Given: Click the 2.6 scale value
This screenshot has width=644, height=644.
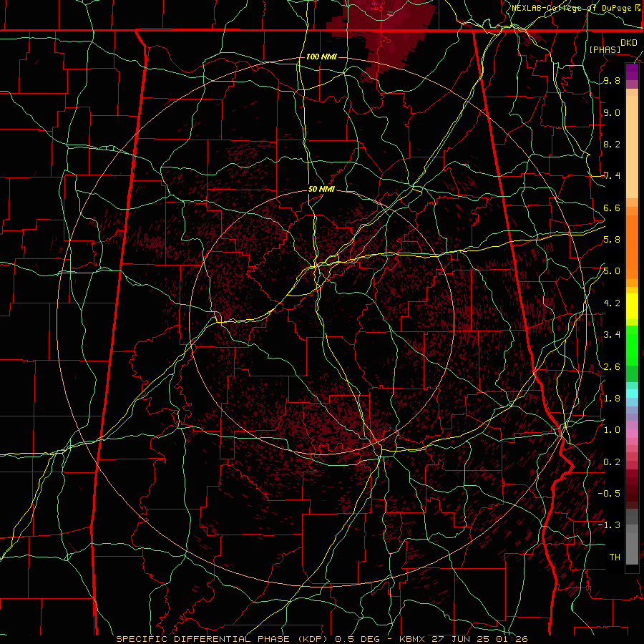Looking at the screenshot, I should [612, 367].
